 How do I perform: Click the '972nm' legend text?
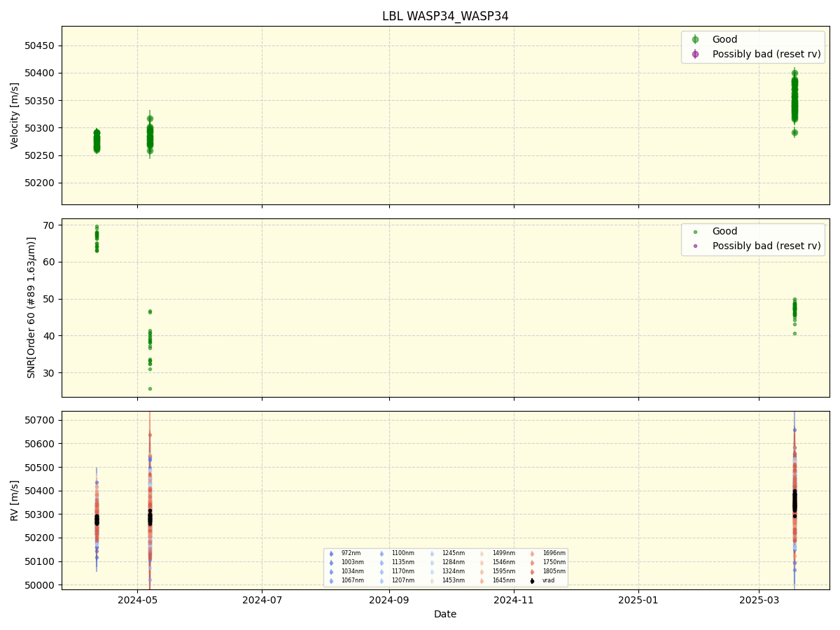tap(351, 553)
